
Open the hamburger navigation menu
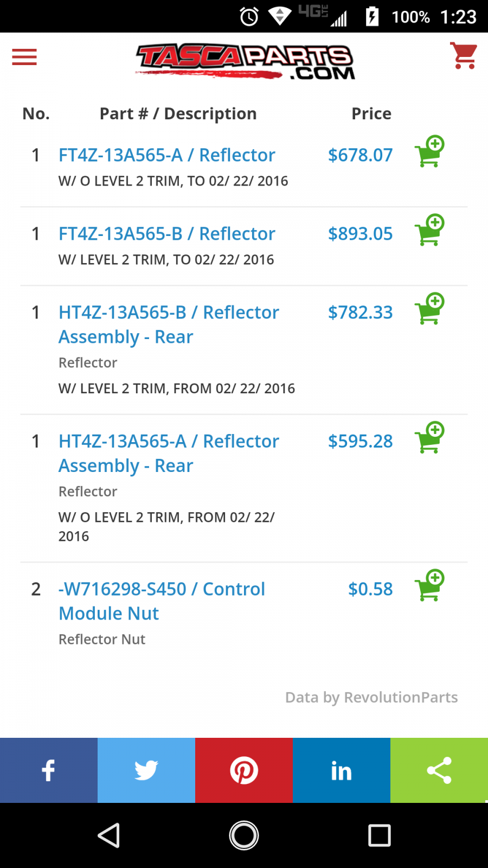tap(24, 57)
